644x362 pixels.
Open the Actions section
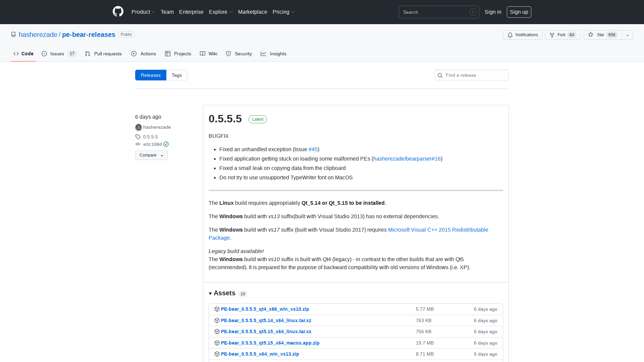(143, 54)
